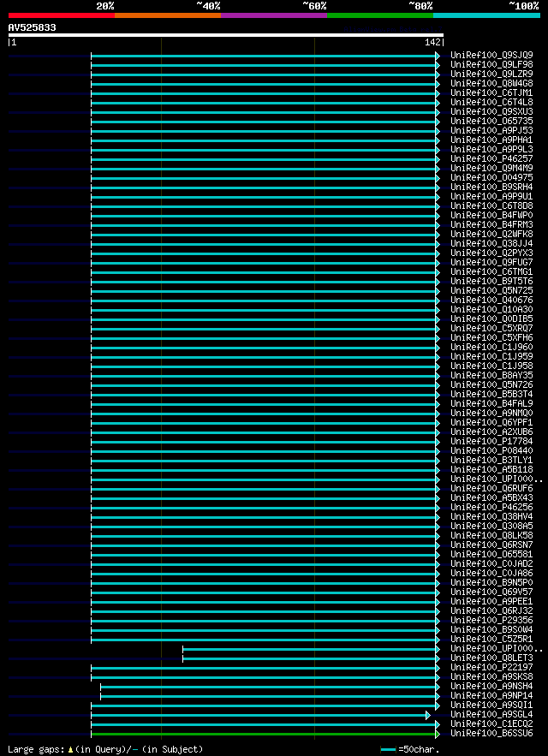Select the UniRef100_C5XFH6 label

pyautogui.click(x=491, y=337)
